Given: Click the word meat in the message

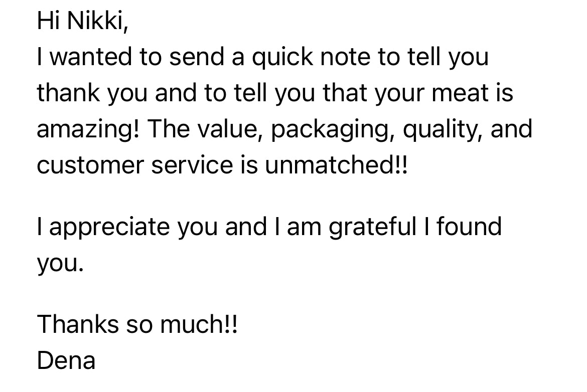Looking at the screenshot, I should click(460, 93).
